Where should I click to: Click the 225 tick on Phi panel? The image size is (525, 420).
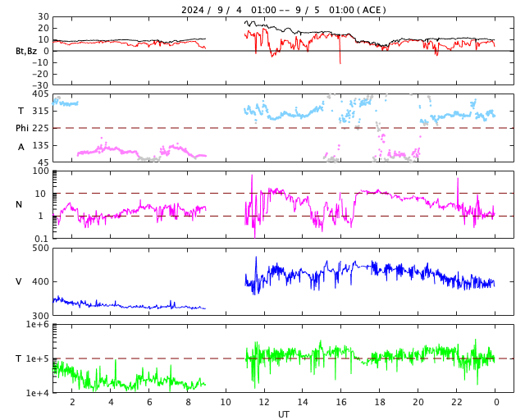(40, 128)
